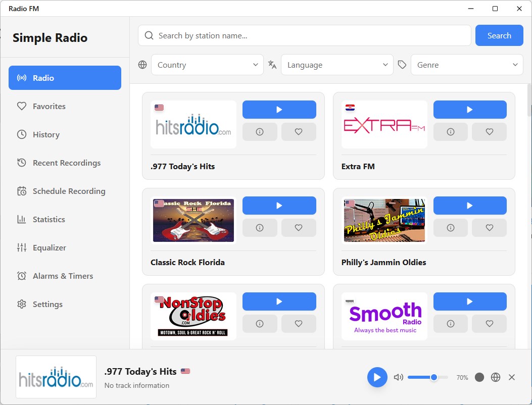Click the hitsradio thumbnail in player bar
Image resolution: width=532 pixels, height=405 pixels.
[56, 377]
